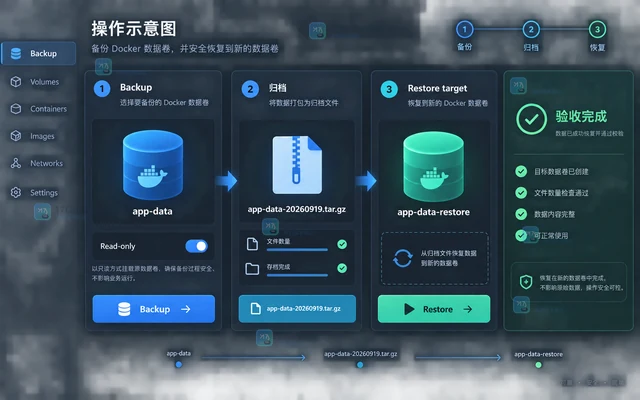Click the play icon on Restore button

click(409, 309)
